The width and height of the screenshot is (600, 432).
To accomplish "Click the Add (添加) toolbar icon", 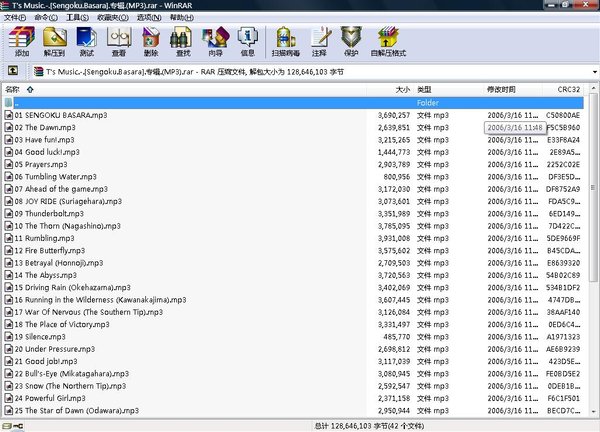I will tap(22, 42).
